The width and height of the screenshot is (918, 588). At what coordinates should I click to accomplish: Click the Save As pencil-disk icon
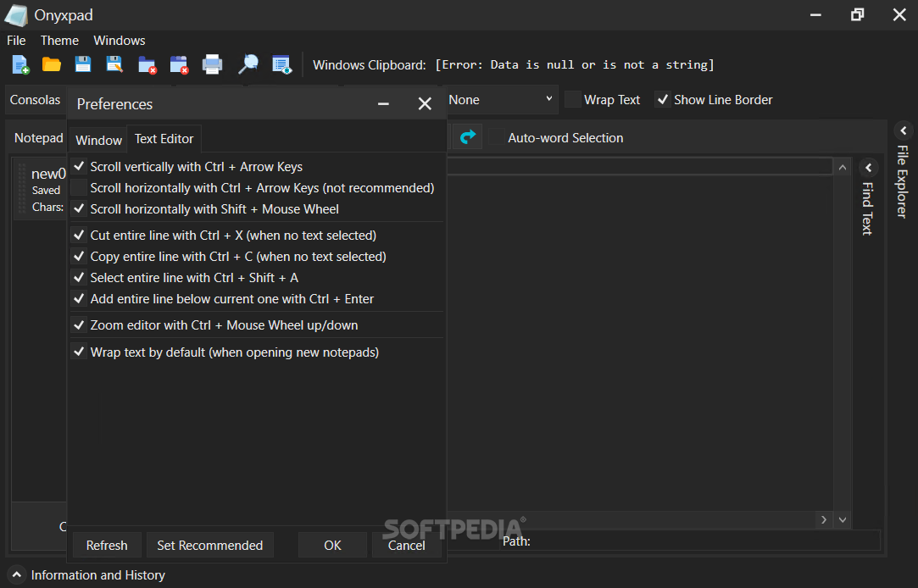coord(114,64)
